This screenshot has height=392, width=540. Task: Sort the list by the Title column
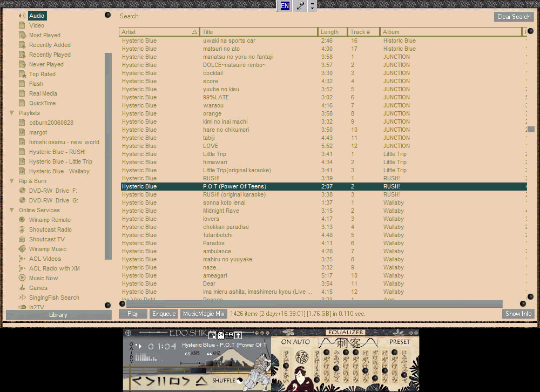[259, 32]
